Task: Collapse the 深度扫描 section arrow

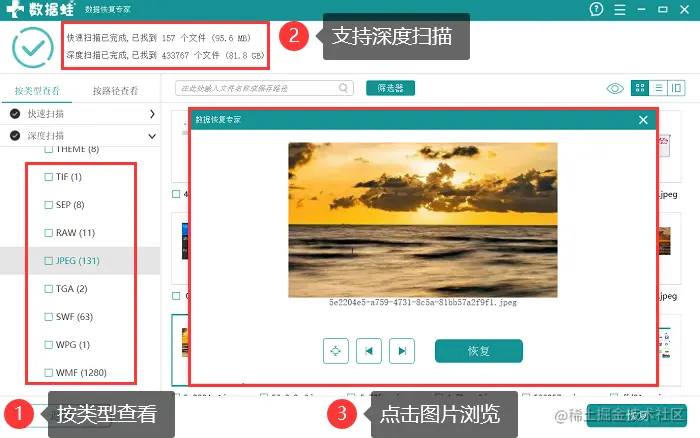Action: 152,136
